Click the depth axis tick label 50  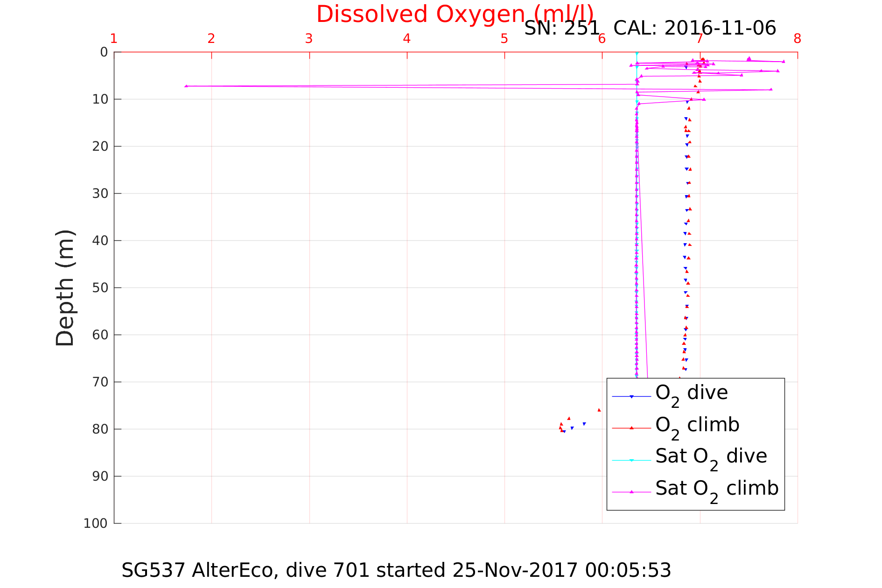pos(100,288)
